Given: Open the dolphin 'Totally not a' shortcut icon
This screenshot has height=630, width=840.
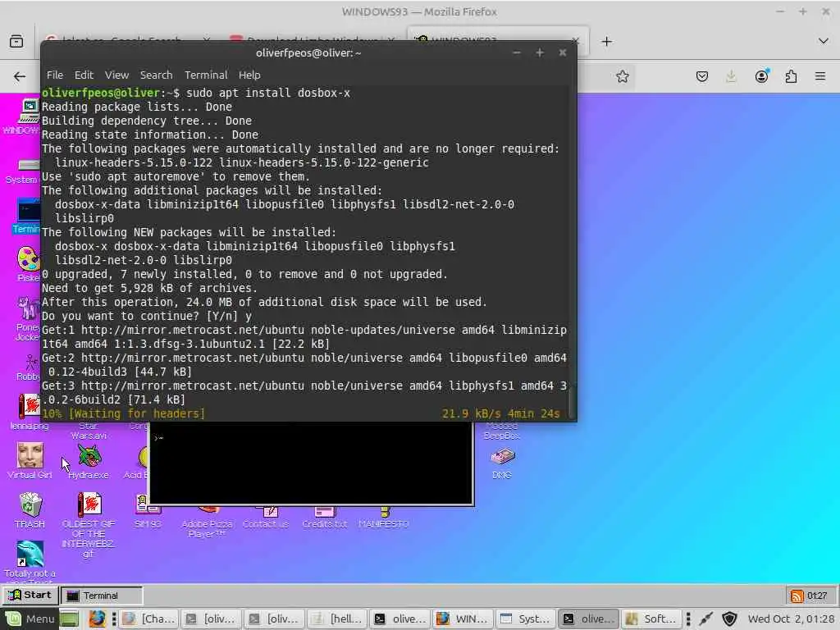Looking at the screenshot, I should click(30, 560).
